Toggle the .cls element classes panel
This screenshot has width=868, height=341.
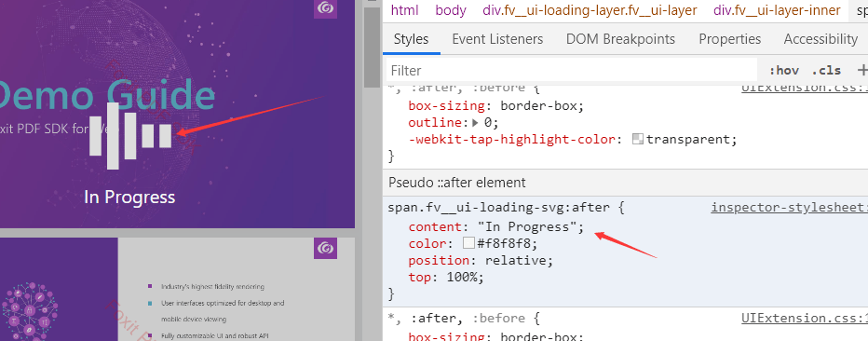click(826, 70)
